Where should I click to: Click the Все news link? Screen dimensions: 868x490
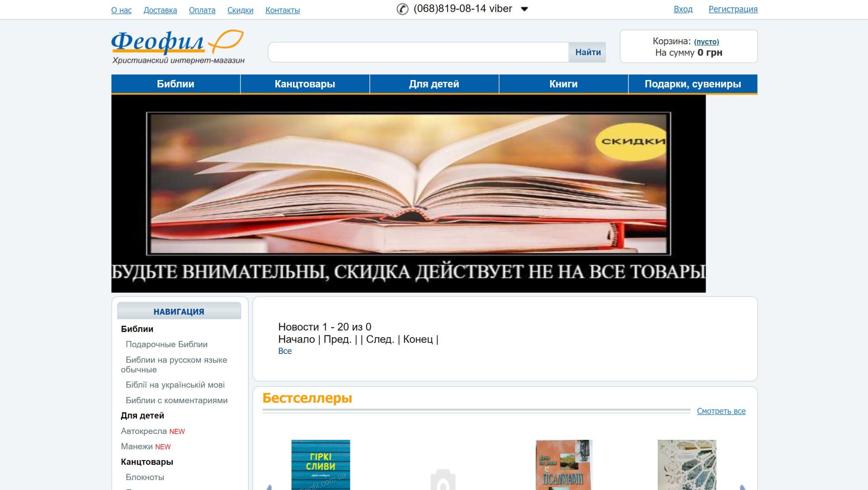(x=285, y=351)
